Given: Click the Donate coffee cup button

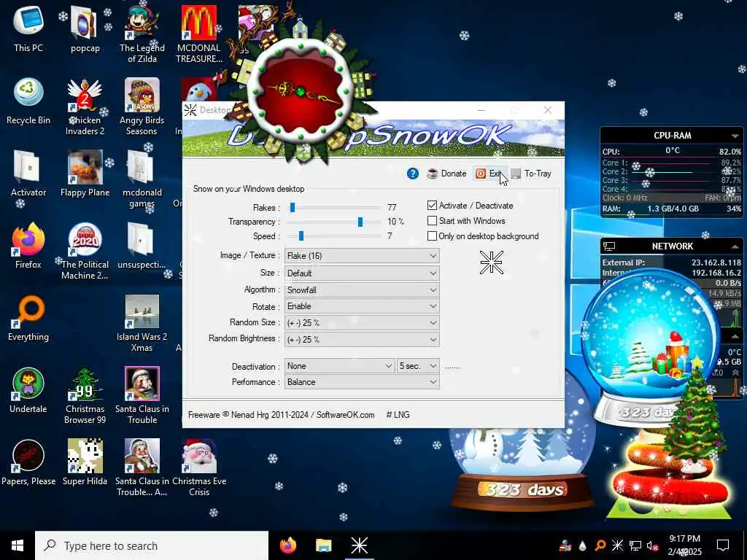Looking at the screenshot, I should [x=447, y=174].
